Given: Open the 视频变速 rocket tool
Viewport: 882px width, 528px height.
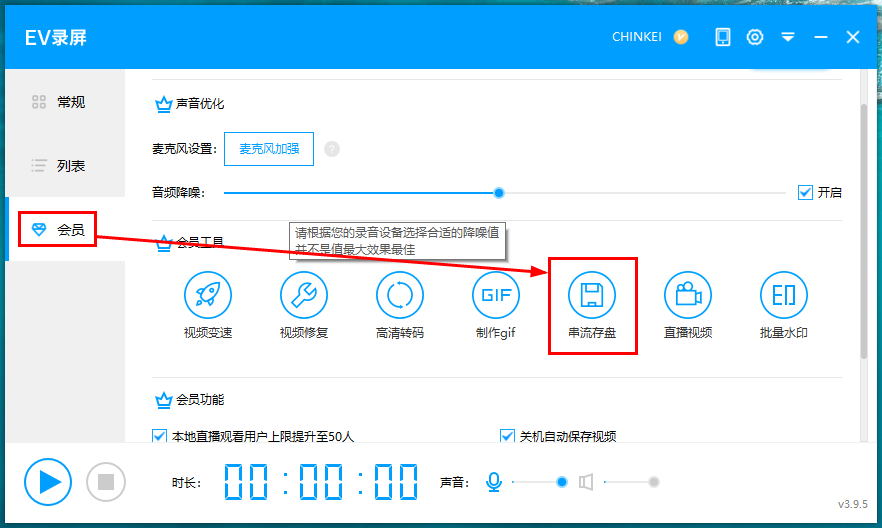Looking at the screenshot, I should click(208, 295).
